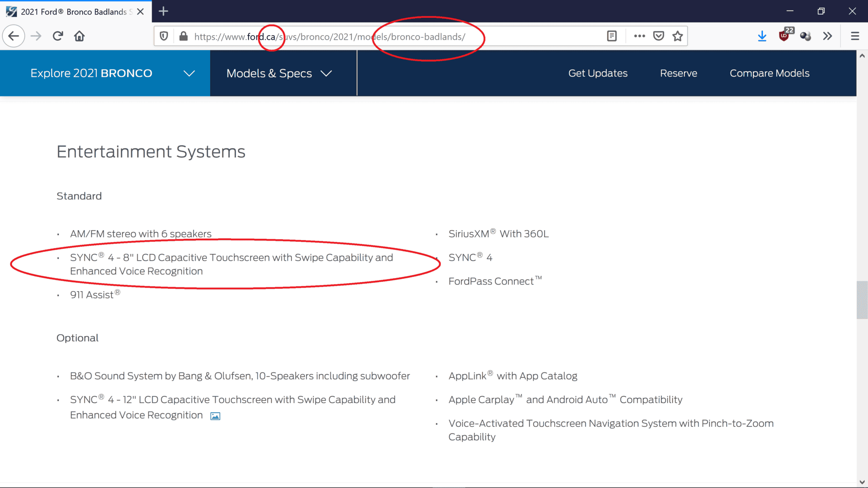Expand Explore 2021 BRONCO dropdown
Viewport: 868px width, 488px height.
[x=105, y=73]
